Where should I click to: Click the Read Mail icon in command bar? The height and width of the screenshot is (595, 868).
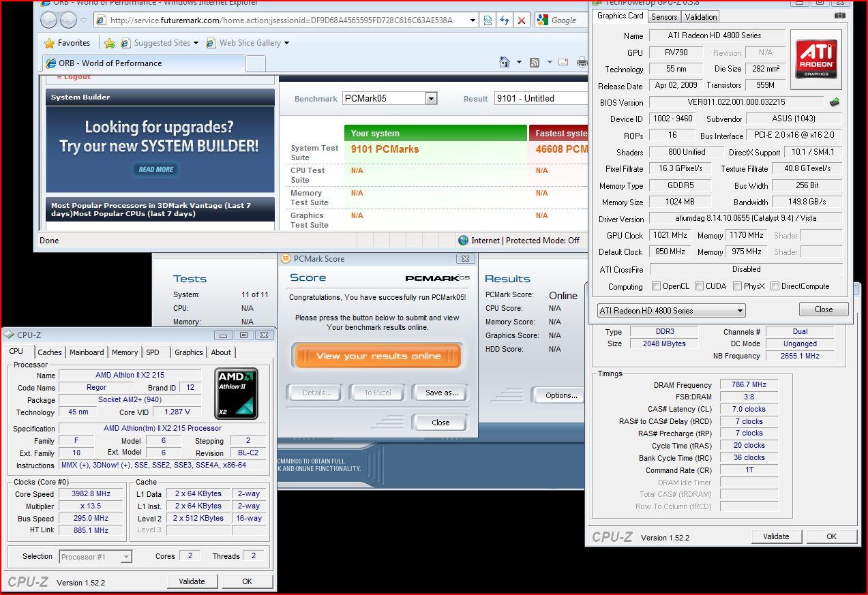(563, 62)
